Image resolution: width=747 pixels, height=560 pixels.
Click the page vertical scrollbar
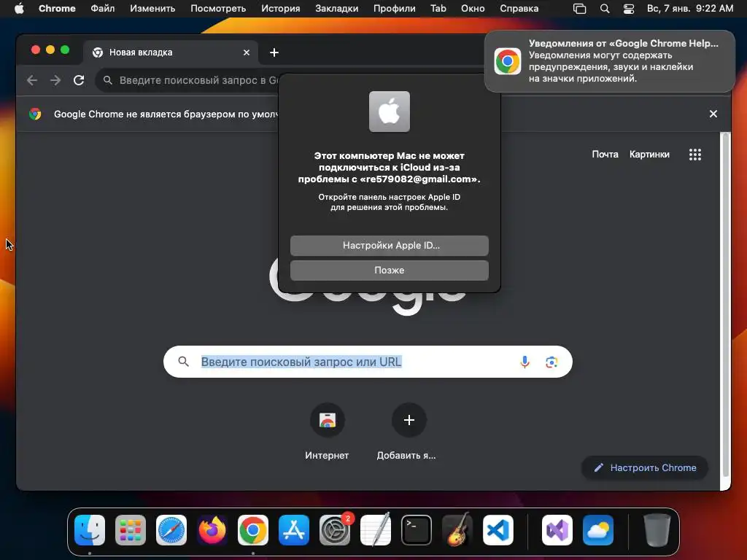[726, 305]
